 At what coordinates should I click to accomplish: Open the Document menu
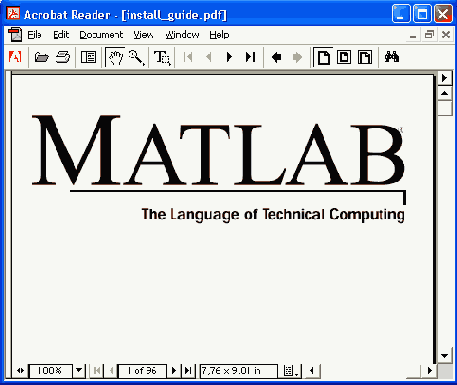point(101,35)
